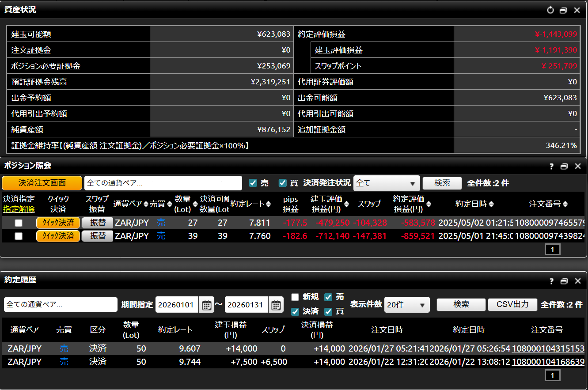Open help for ポジション照会 panel
The width and height of the screenshot is (588, 390).
(551, 167)
